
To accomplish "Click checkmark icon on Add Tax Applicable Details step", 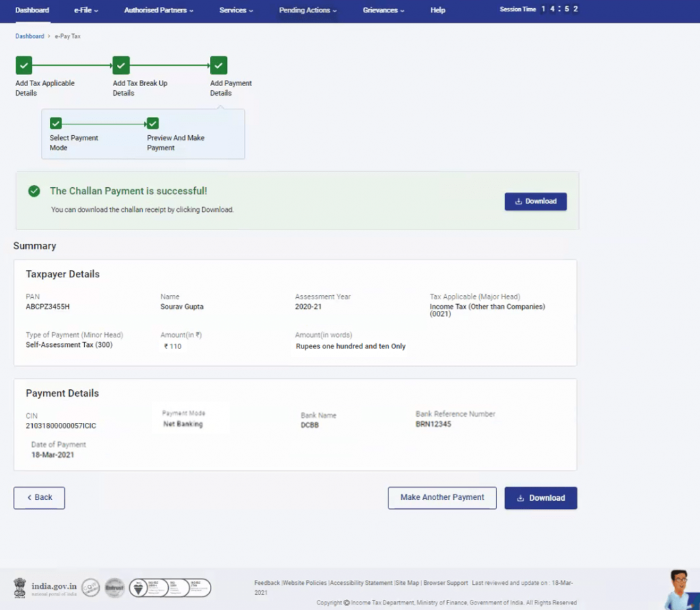I will tap(23, 64).
